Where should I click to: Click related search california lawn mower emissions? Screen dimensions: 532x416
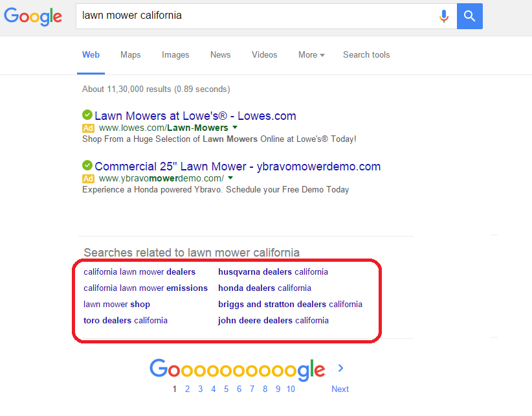pos(146,288)
